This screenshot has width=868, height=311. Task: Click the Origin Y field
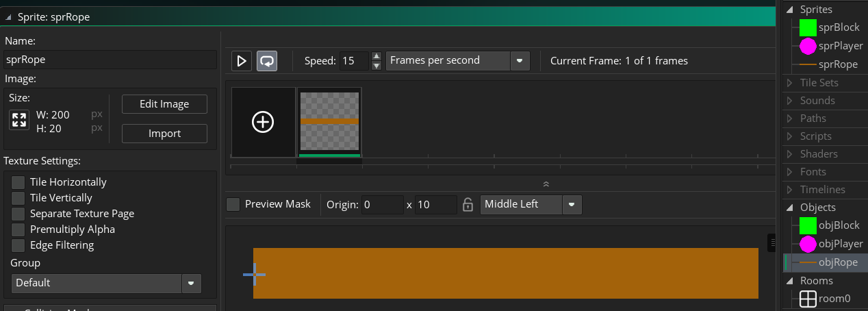[435, 204]
